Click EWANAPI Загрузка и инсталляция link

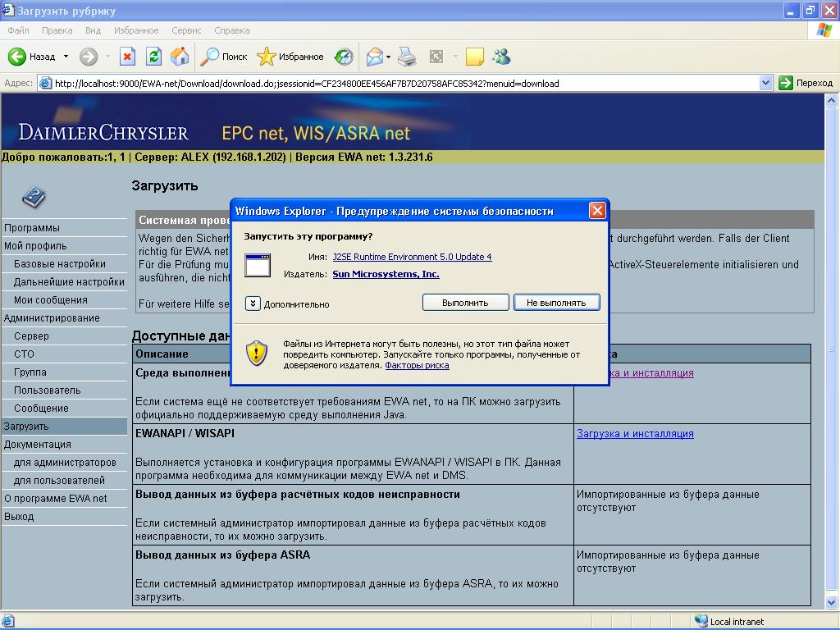635,433
